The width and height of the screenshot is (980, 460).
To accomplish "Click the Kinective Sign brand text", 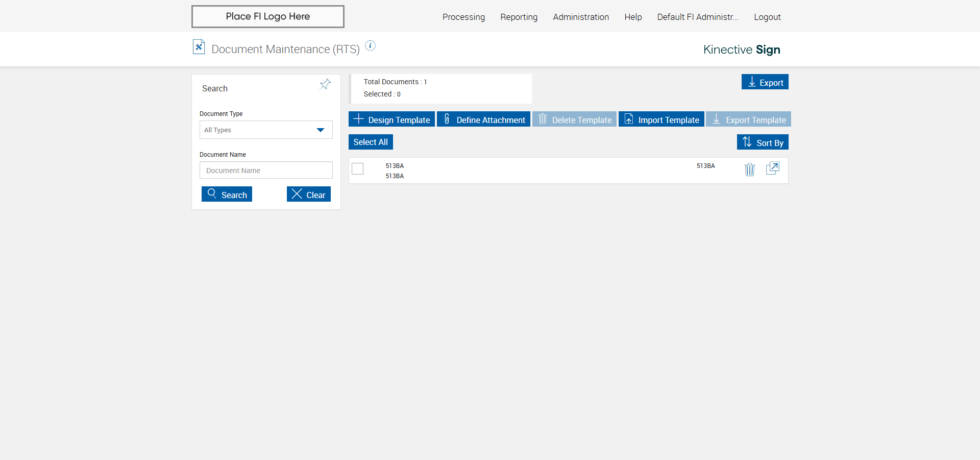I will [742, 50].
